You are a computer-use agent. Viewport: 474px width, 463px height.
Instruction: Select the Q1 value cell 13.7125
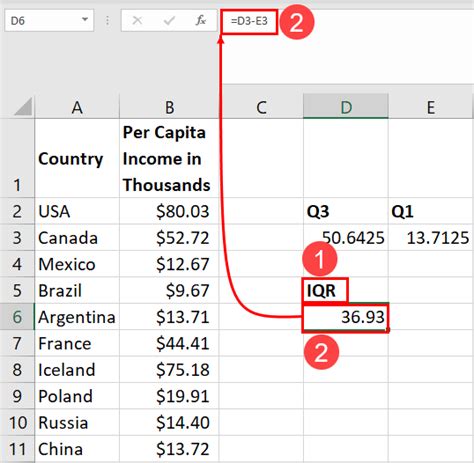pyautogui.click(x=431, y=238)
